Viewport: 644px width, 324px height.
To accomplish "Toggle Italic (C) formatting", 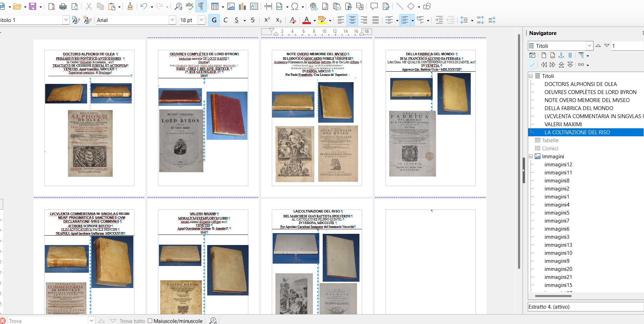I will (x=225, y=20).
